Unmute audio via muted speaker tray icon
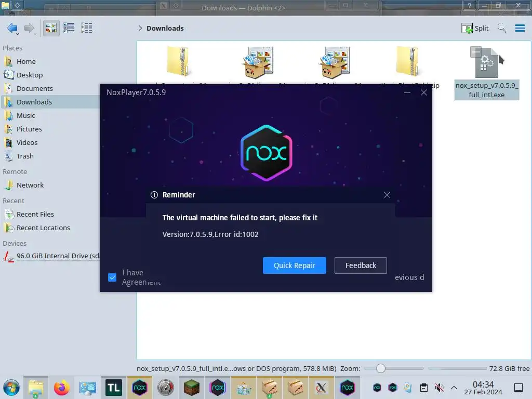The image size is (532, 399). [x=439, y=388]
